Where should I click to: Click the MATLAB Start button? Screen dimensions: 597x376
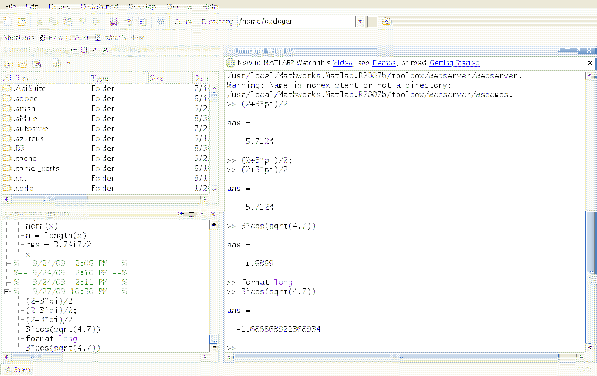[x=18, y=370]
